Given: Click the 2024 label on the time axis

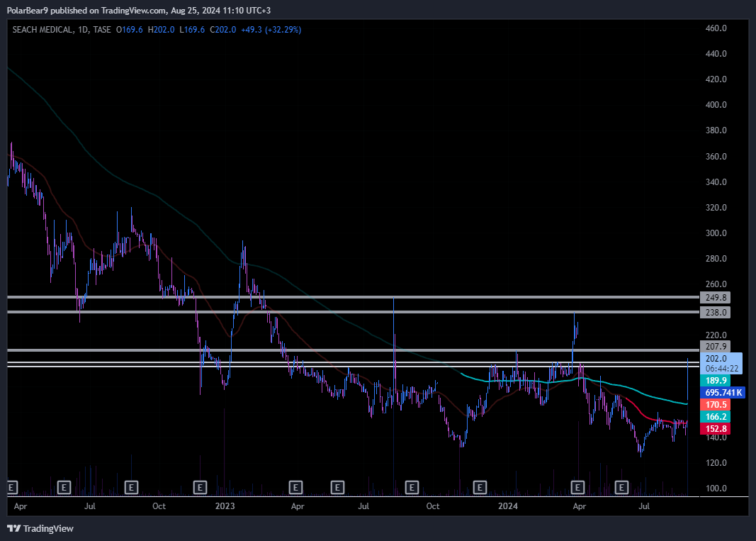Looking at the screenshot, I should [x=508, y=506].
